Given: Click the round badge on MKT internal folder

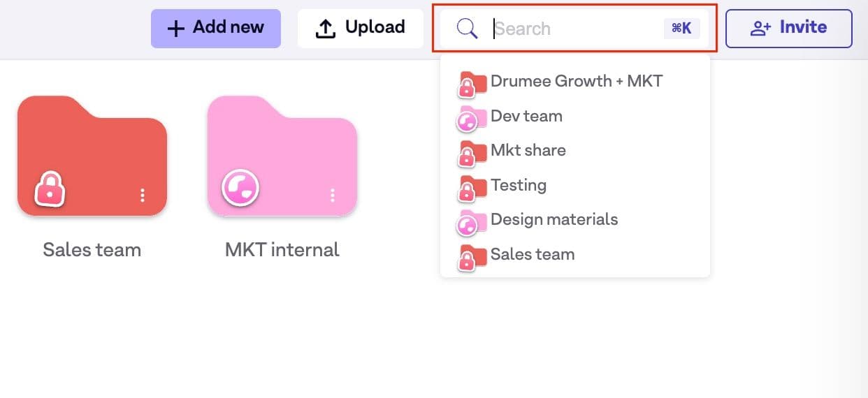Looking at the screenshot, I should pyautogui.click(x=240, y=187).
